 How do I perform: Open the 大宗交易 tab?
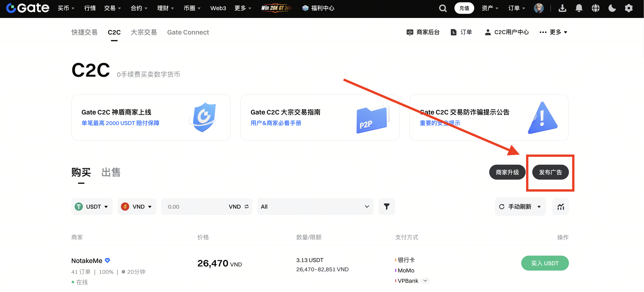144,32
